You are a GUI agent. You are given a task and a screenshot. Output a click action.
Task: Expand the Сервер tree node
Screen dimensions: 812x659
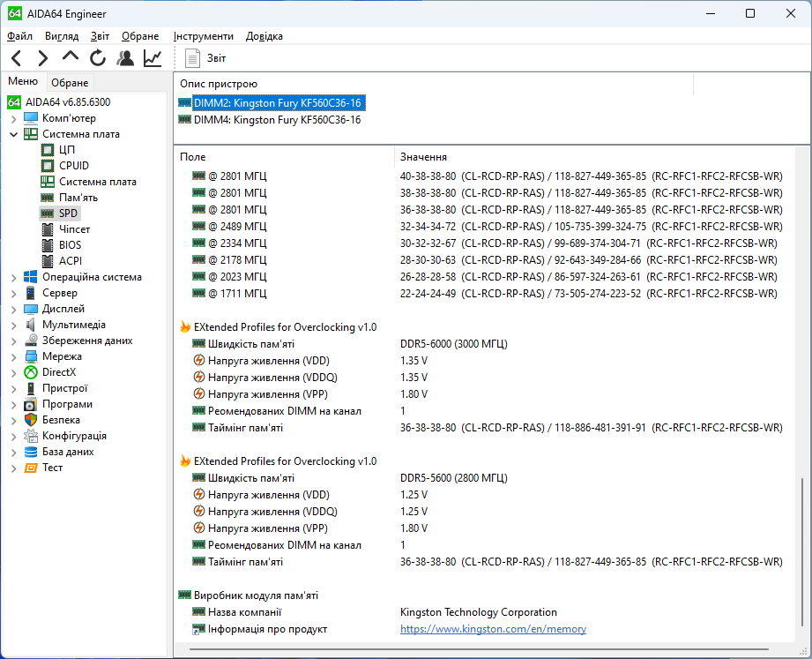(13, 293)
